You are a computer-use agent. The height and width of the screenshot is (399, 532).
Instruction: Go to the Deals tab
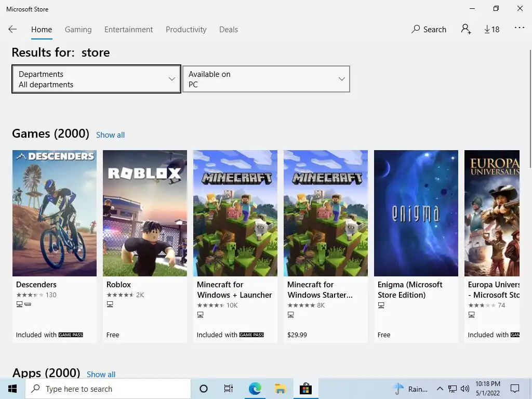(x=229, y=30)
